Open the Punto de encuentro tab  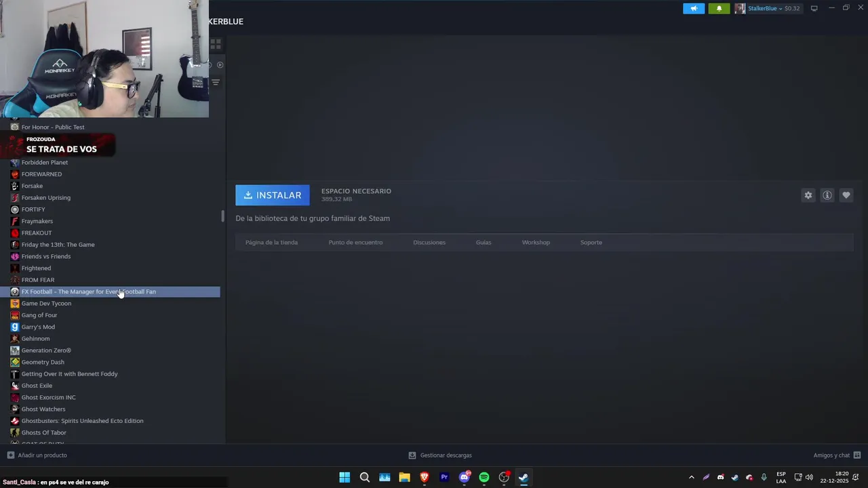(x=355, y=242)
